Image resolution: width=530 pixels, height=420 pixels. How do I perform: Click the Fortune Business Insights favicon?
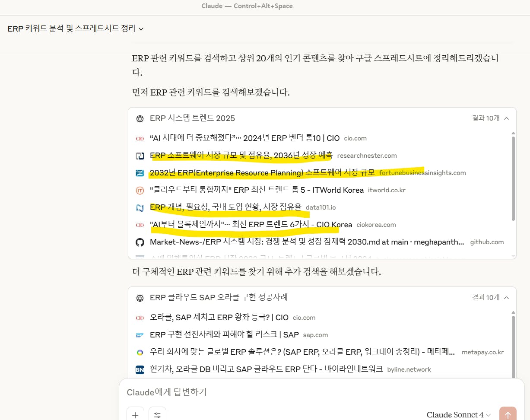tap(140, 173)
